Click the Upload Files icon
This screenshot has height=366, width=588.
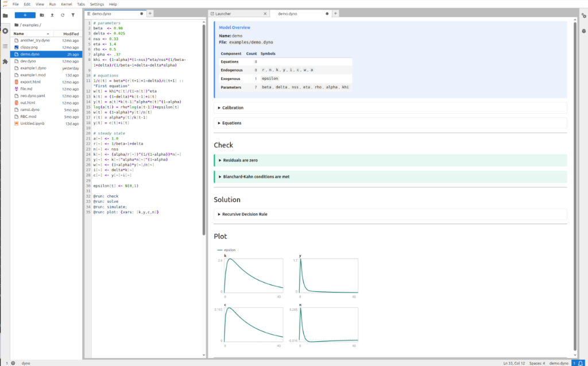(52, 15)
